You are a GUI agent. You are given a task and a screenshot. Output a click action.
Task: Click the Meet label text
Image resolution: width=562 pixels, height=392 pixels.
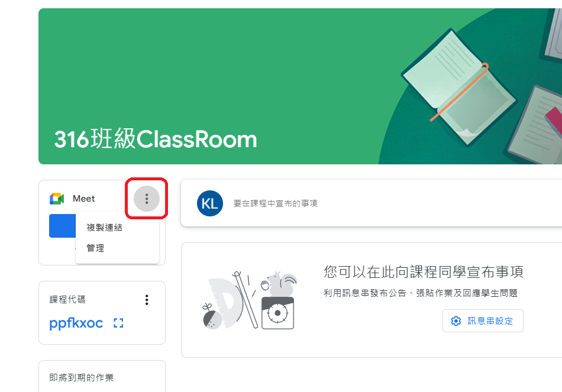pos(83,199)
